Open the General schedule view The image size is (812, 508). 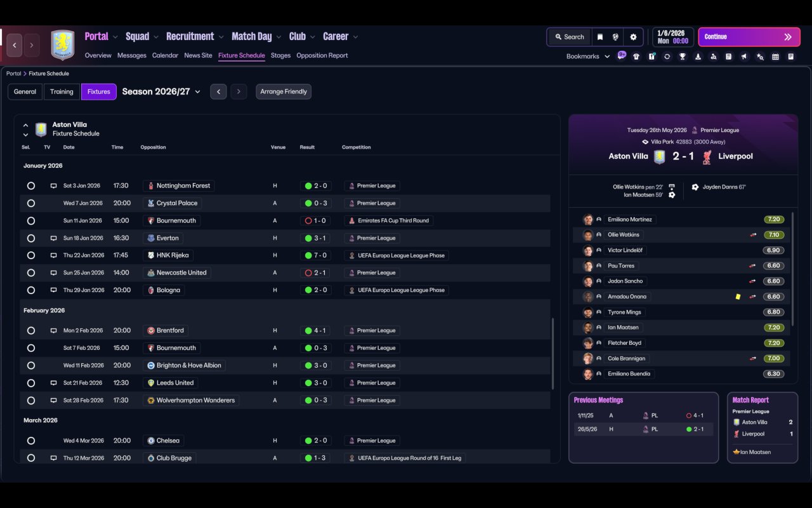pos(25,91)
